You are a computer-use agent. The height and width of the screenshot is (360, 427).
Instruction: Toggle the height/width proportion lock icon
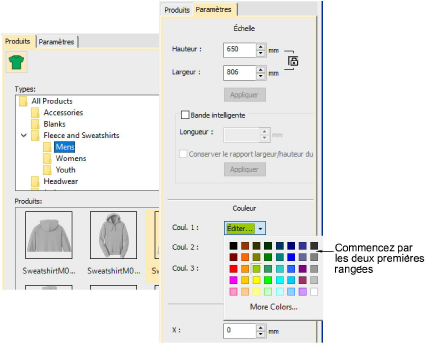[x=293, y=61]
